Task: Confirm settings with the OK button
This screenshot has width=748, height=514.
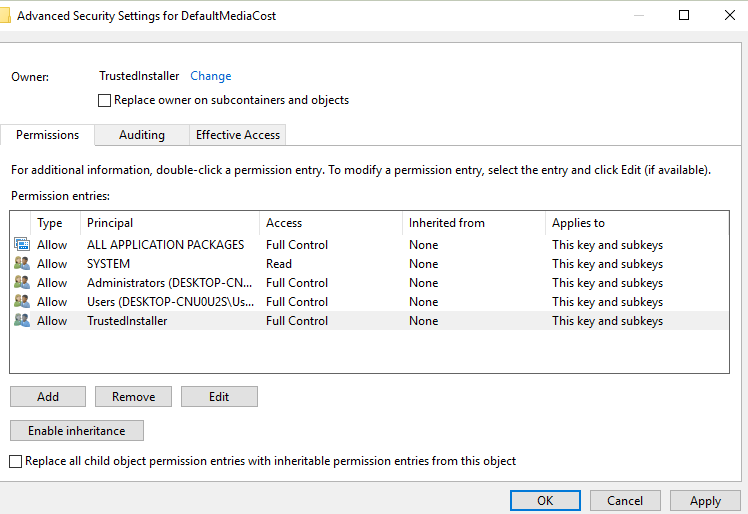Action: point(544,501)
